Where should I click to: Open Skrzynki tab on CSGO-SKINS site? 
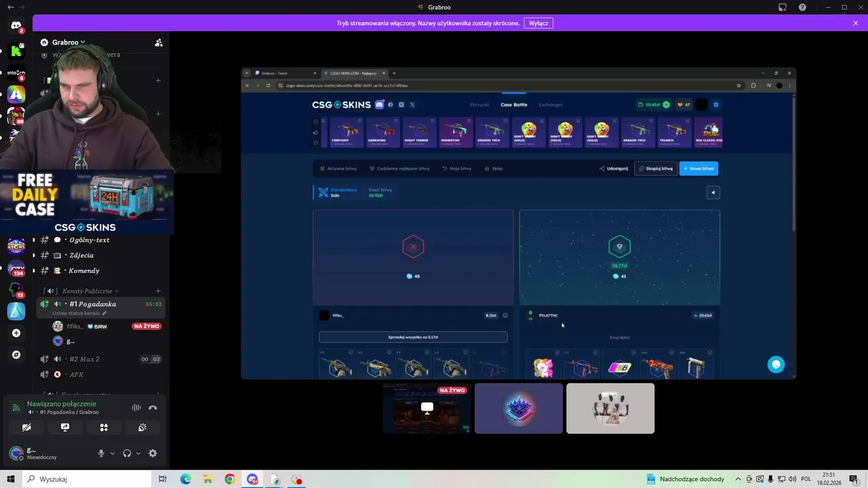click(479, 105)
